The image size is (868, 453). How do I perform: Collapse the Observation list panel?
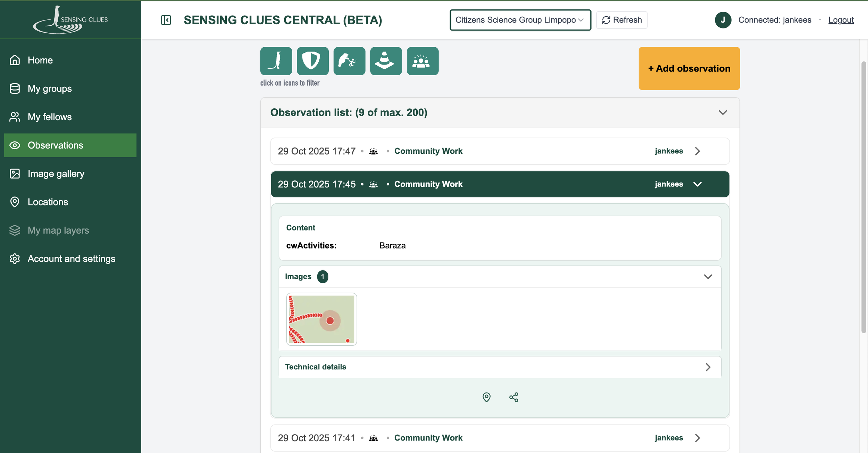(x=723, y=112)
